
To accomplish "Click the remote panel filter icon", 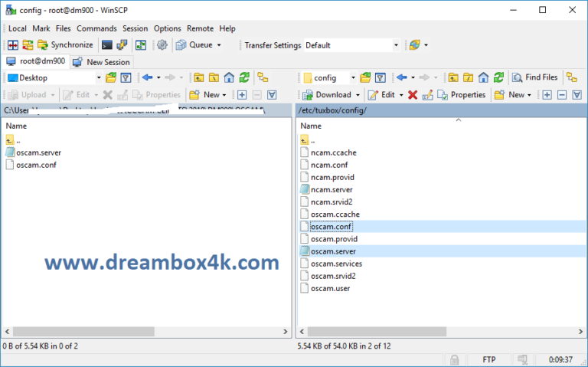I will 381,77.
